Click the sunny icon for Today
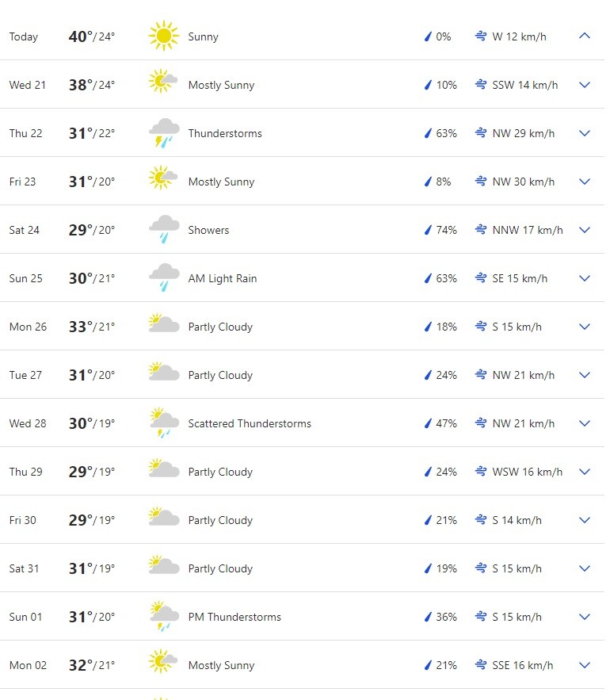The height and width of the screenshot is (700, 610). tap(163, 36)
